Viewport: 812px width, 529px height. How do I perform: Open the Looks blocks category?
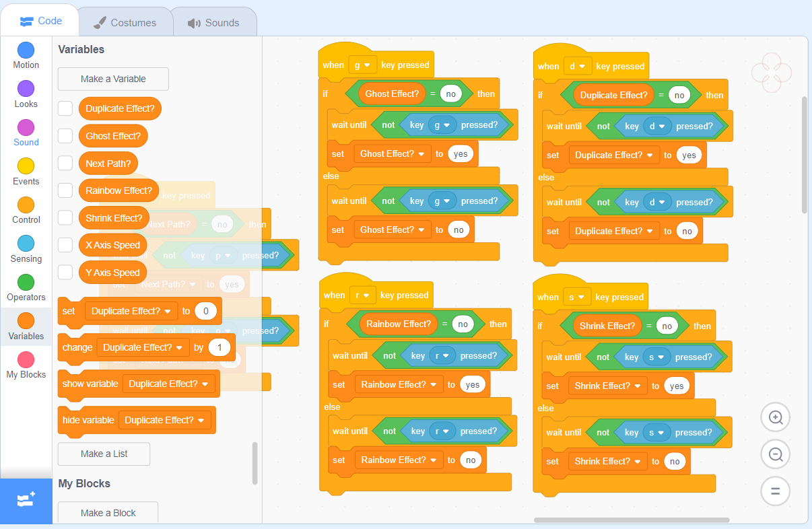(26, 93)
